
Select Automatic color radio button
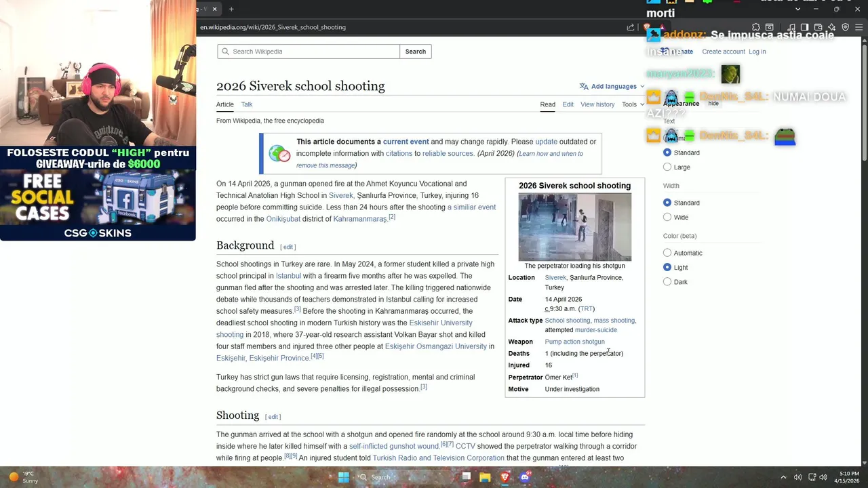click(x=667, y=253)
